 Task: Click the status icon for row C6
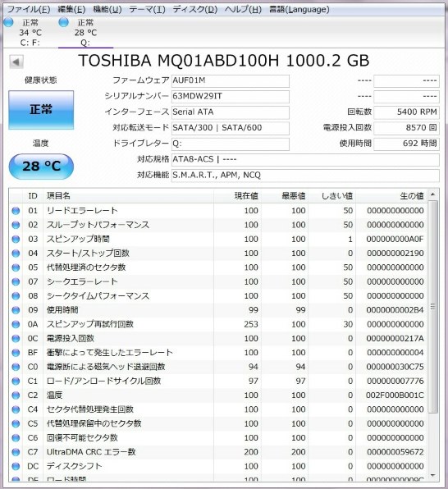tap(16, 438)
